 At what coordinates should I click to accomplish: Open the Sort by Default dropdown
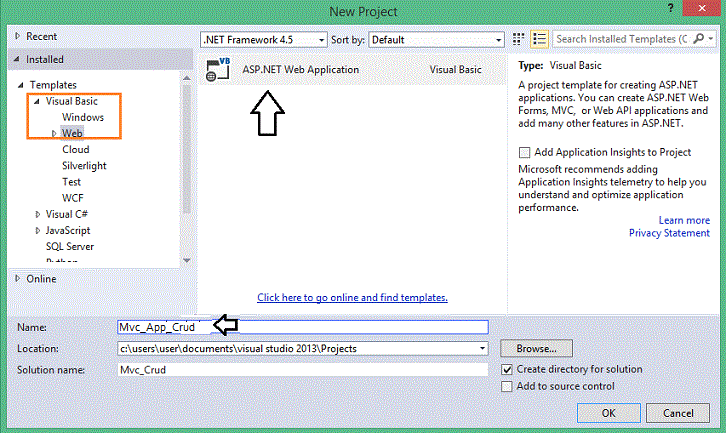498,40
